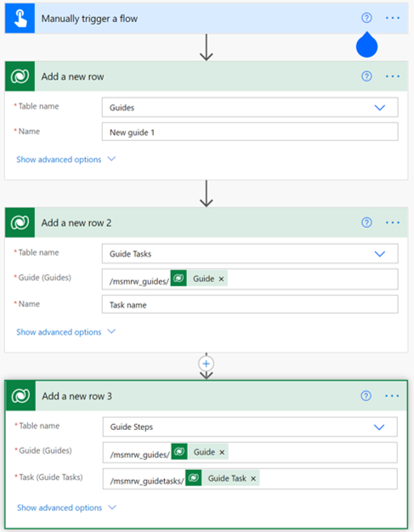Select the Guide token in Add a new row 3
Screen dimensions: 414x532
(x=200, y=452)
